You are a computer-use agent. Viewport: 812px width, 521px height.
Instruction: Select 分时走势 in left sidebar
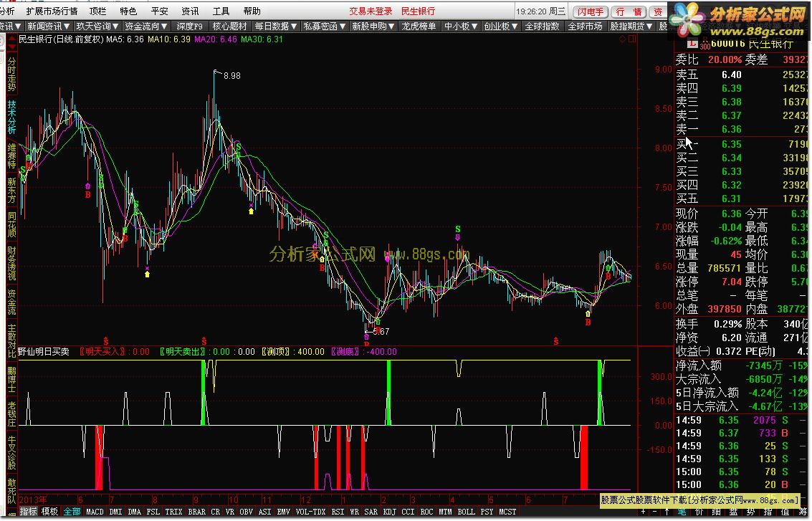(x=11, y=74)
